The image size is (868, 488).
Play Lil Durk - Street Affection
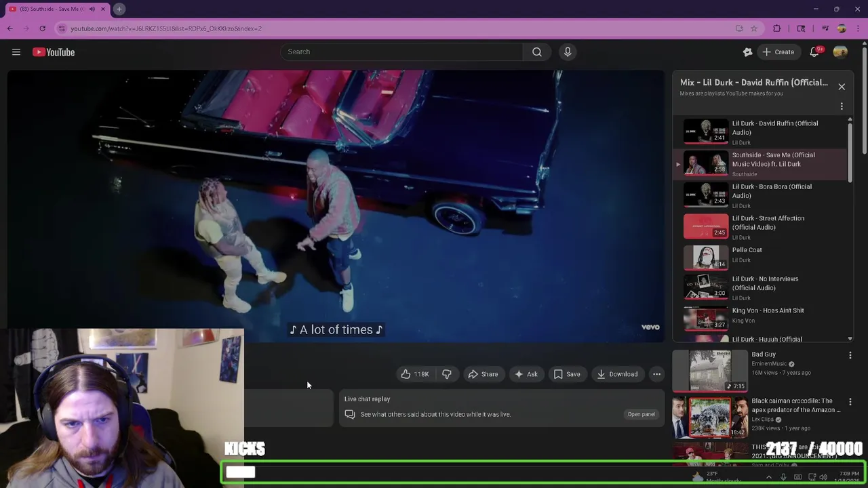(760, 228)
